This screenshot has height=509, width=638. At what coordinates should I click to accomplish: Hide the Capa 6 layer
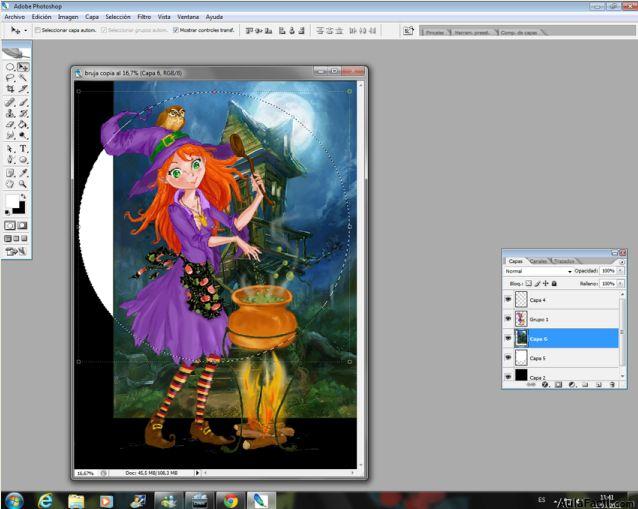coord(508,339)
